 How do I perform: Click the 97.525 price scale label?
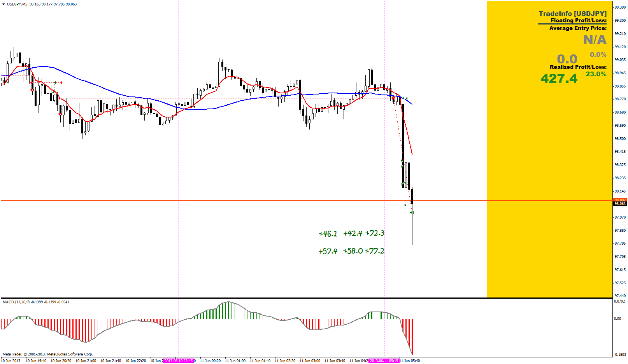pyautogui.click(x=620, y=283)
